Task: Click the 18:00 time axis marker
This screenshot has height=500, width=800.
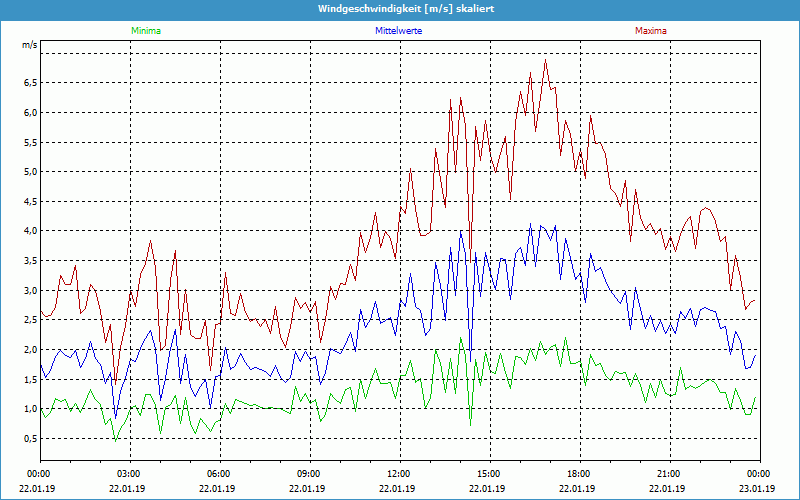Action: pyautogui.click(x=578, y=473)
